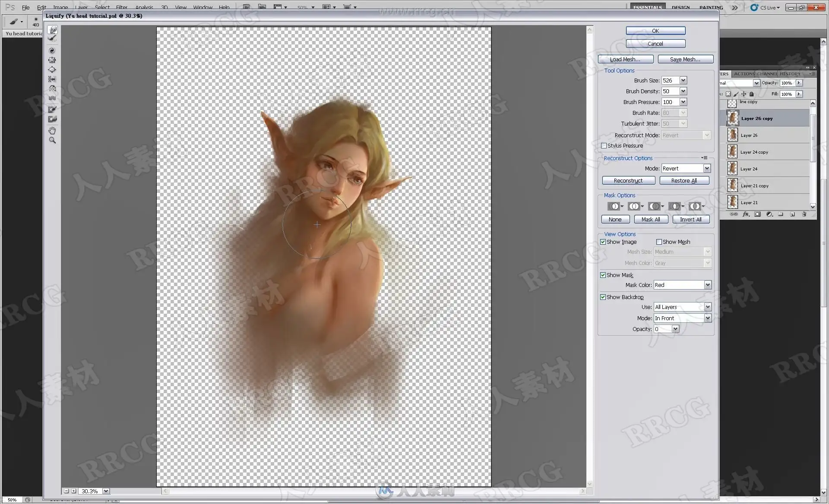Select the Layer 24 copy thumbnail

tap(733, 152)
